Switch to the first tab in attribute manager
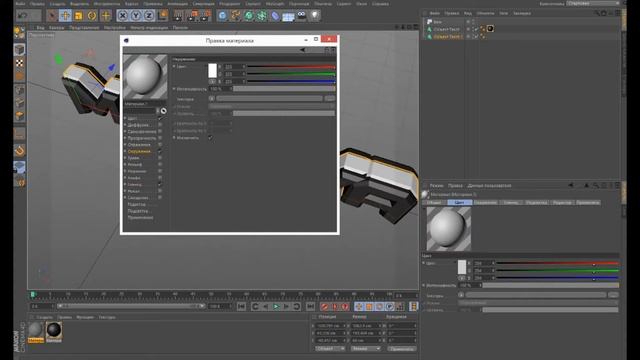 coord(434,202)
